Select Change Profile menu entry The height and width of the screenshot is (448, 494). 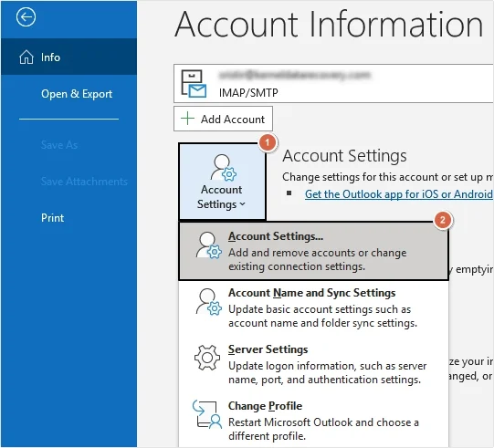click(313, 421)
